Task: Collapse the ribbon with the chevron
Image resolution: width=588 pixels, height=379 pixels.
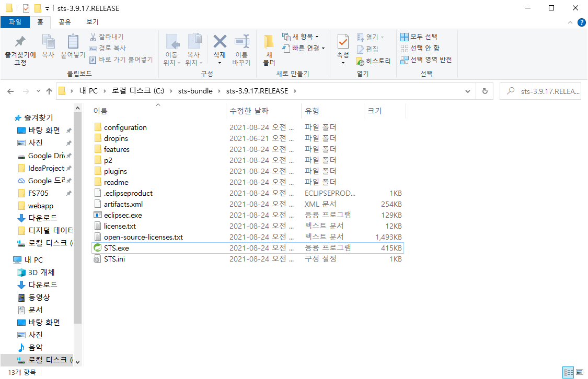Action: pyautogui.click(x=570, y=22)
